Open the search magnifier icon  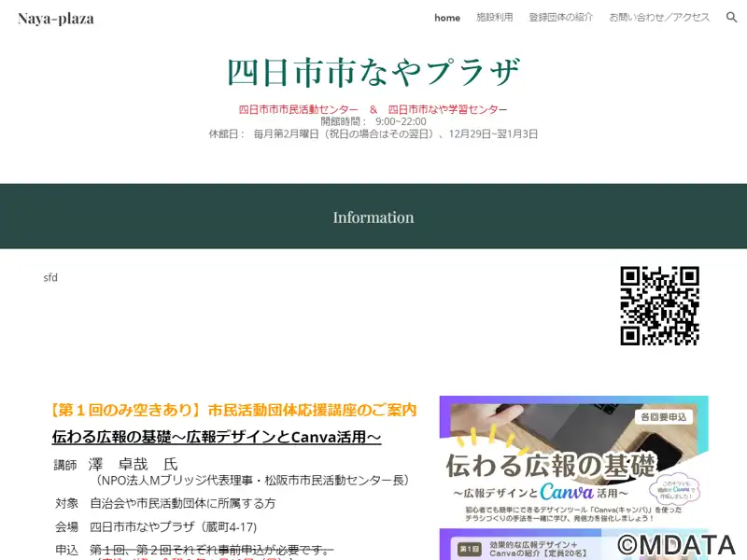(x=731, y=18)
